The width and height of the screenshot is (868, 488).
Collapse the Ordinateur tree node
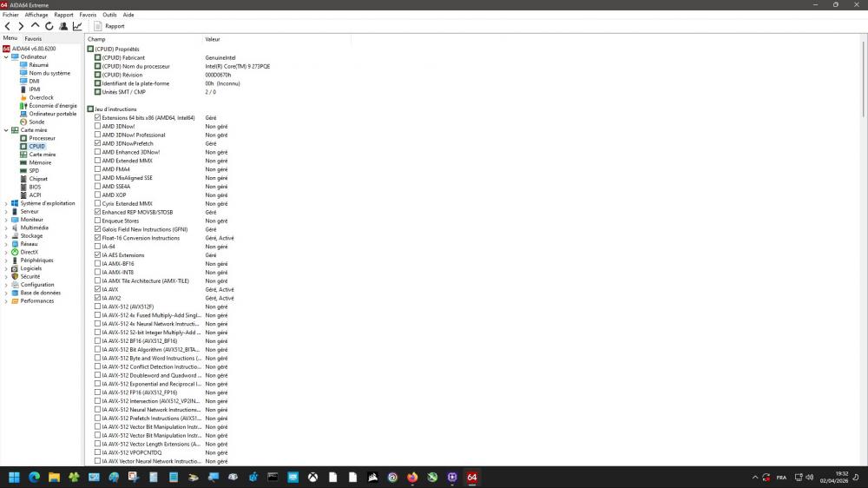(x=6, y=57)
